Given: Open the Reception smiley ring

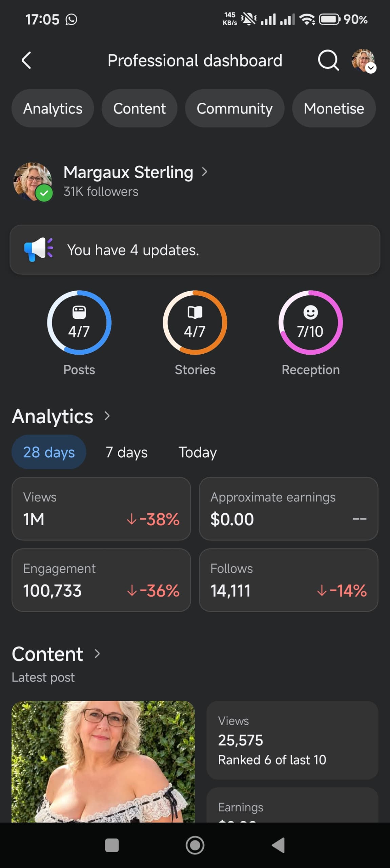Looking at the screenshot, I should [310, 322].
